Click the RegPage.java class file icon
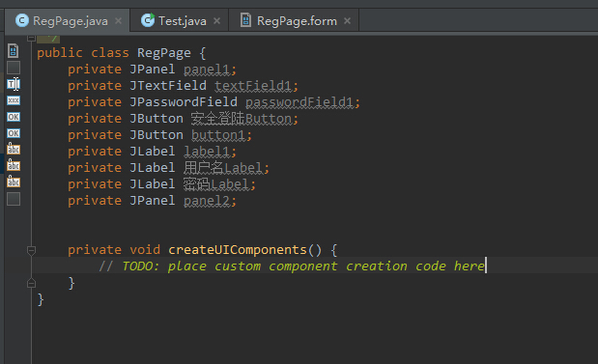598x364 pixels. 22,20
